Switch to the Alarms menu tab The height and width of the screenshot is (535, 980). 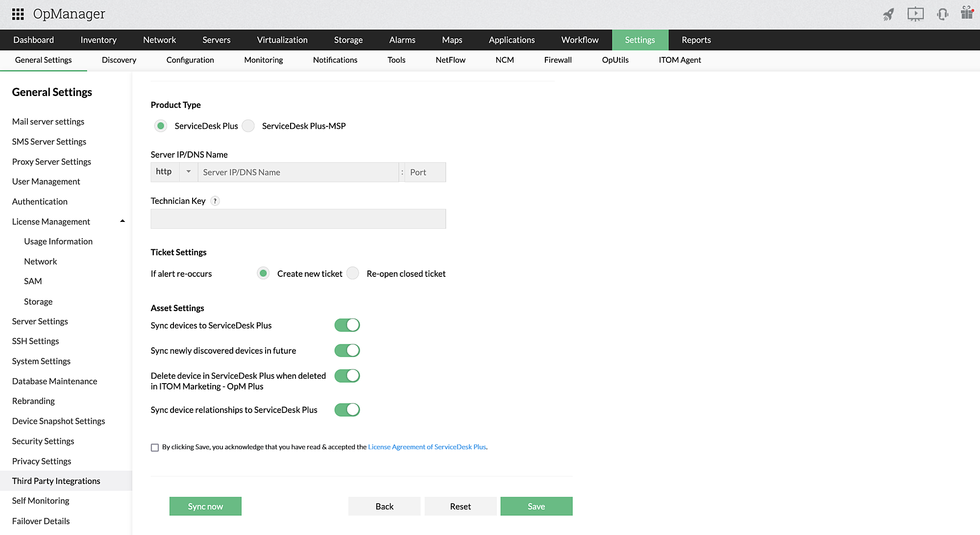click(402, 40)
